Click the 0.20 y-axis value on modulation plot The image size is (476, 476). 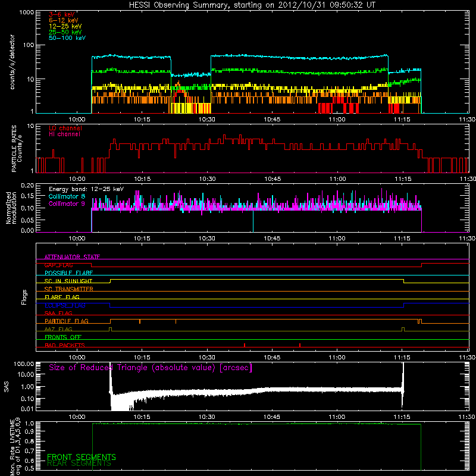pos(27,185)
